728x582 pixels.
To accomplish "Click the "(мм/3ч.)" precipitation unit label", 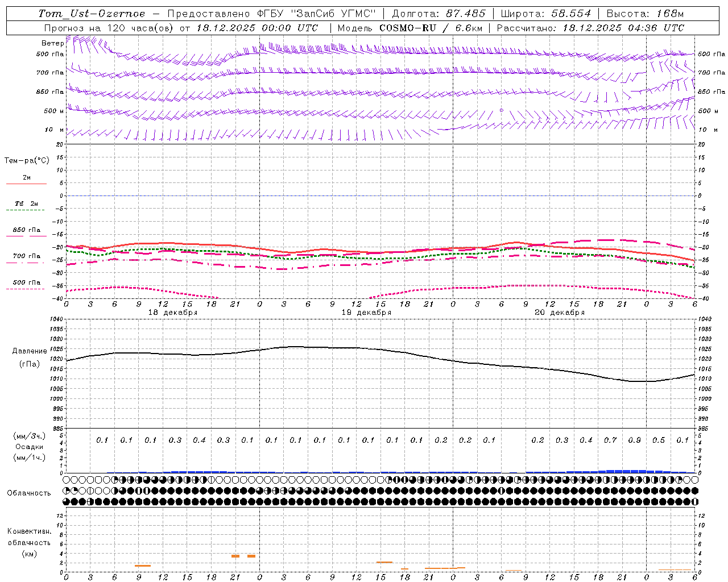I will pos(30,436).
